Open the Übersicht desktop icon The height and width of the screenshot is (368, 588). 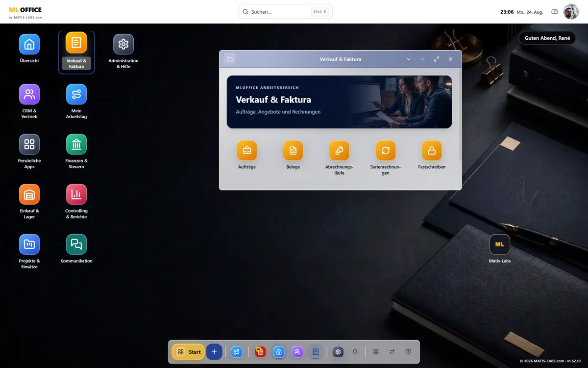click(29, 44)
